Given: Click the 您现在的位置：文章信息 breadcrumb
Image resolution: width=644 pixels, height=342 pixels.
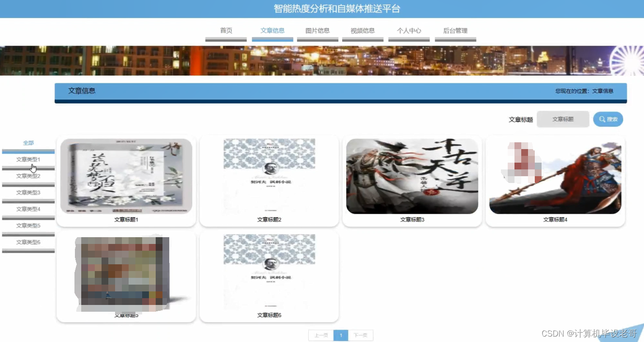Looking at the screenshot, I should [x=584, y=91].
